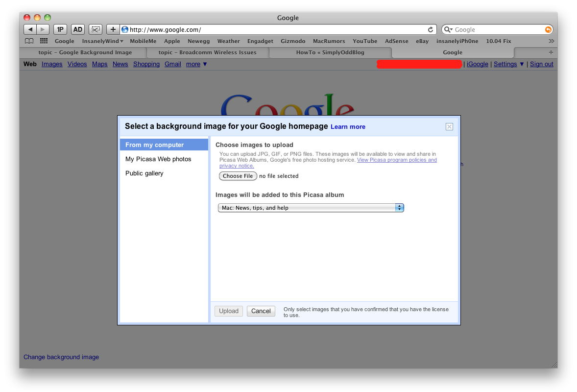Switch to 'HowTo « SimplyOddBlog' tab
This screenshot has height=392, width=577.
pyautogui.click(x=330, y=52)
